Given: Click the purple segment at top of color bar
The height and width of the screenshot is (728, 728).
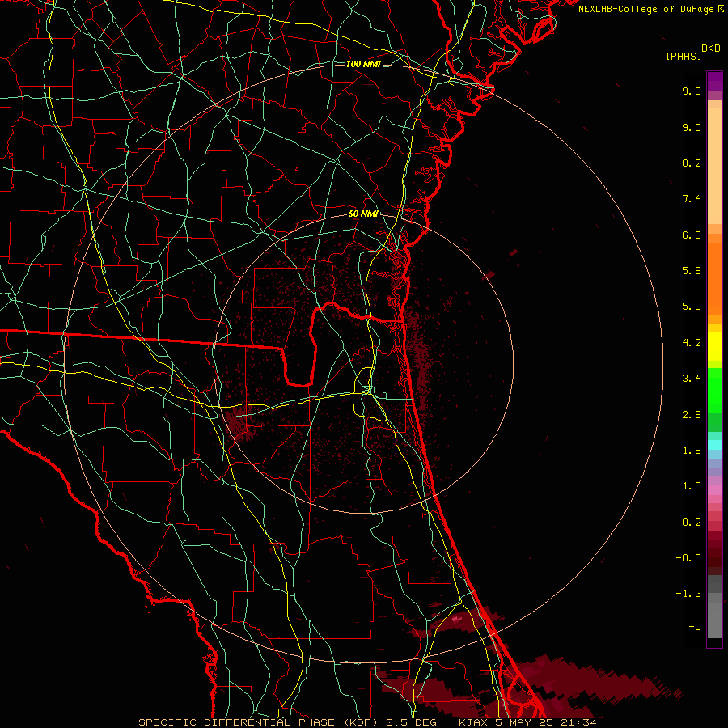Looking at the screenshot, I should click(x=714, y=81).
